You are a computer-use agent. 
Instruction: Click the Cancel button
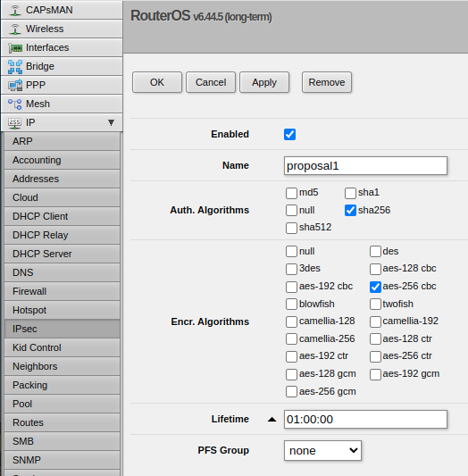pyautogui.click(x=211, y=82)
